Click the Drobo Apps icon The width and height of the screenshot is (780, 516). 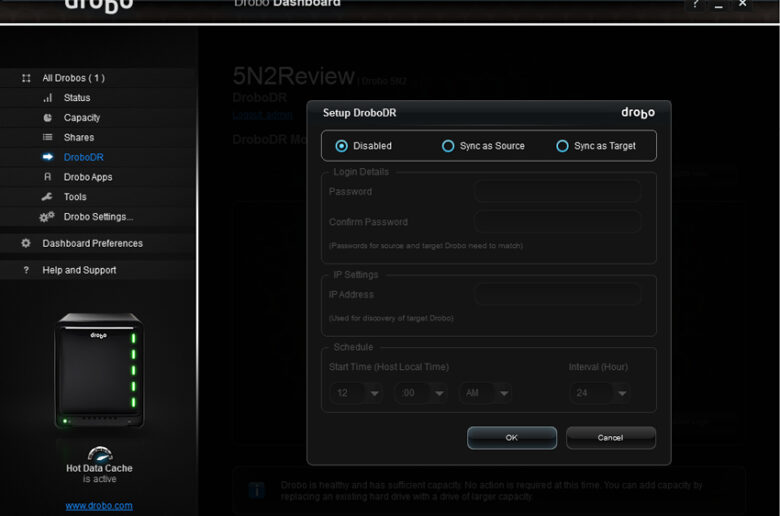pos(47,177)
